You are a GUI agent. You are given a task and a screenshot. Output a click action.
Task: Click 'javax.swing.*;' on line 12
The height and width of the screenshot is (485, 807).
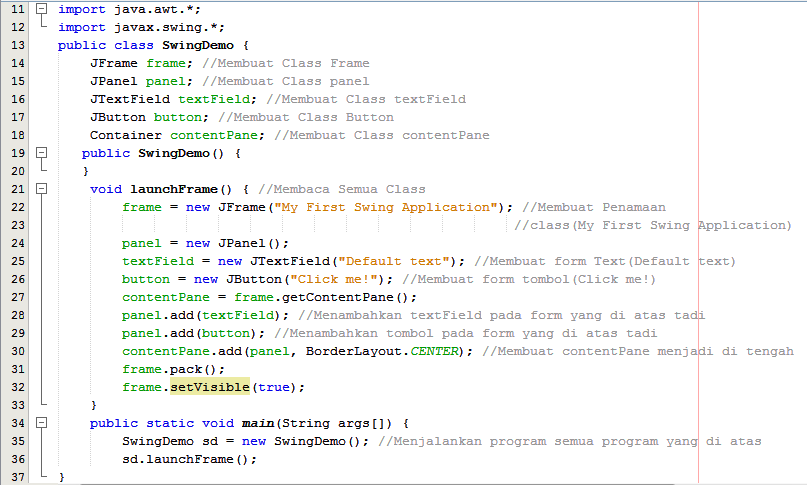[x=169, y=27]
